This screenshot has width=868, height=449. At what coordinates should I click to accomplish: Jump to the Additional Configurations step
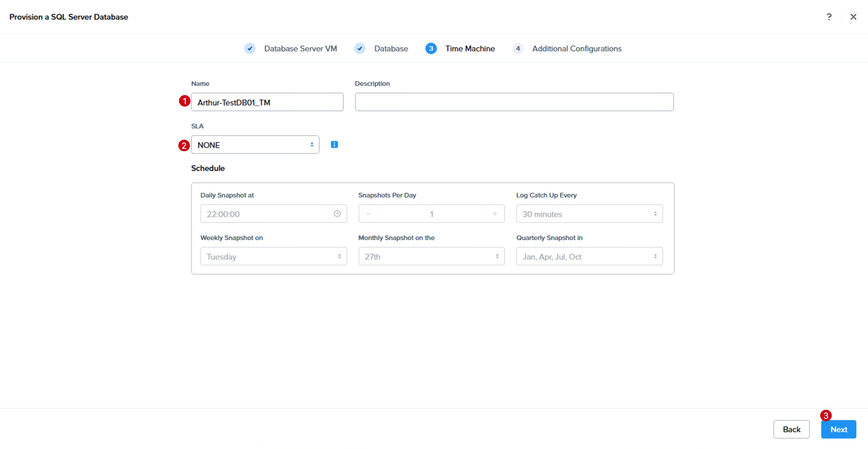(576, 49)
